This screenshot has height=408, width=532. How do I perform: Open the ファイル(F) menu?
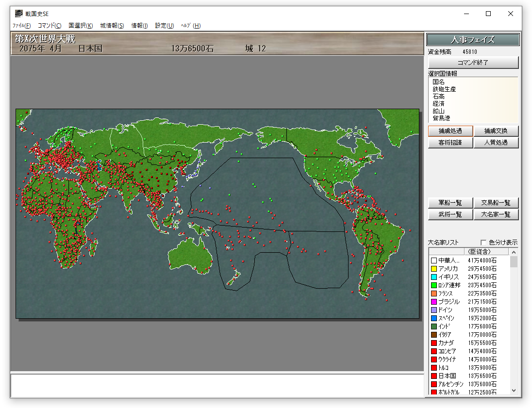tap(21, 26)
